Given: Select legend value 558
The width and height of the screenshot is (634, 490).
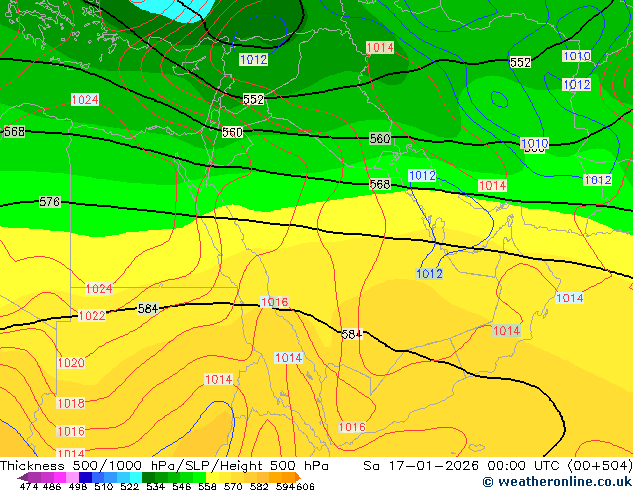Looking at the screenshot, I should click(x=207, y=486).
